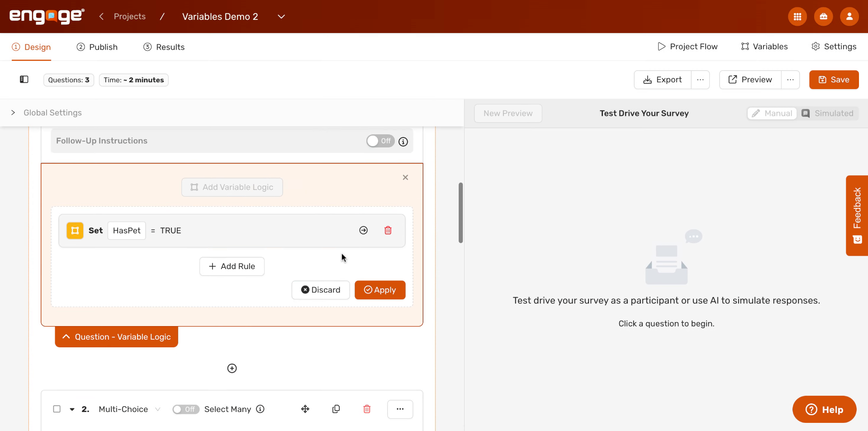Click the arrow circle icon on HasPet rule
Screen dimensions: 868x431
point(363,231)
